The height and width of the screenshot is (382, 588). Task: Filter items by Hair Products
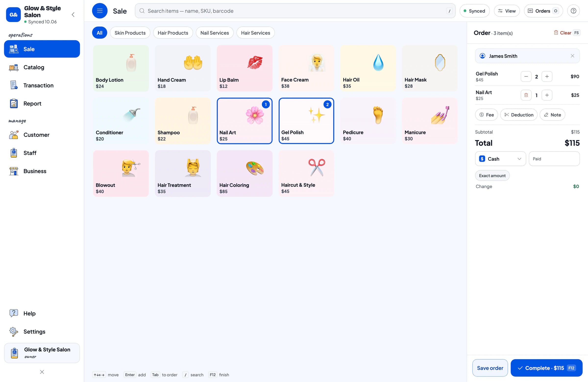173,33
